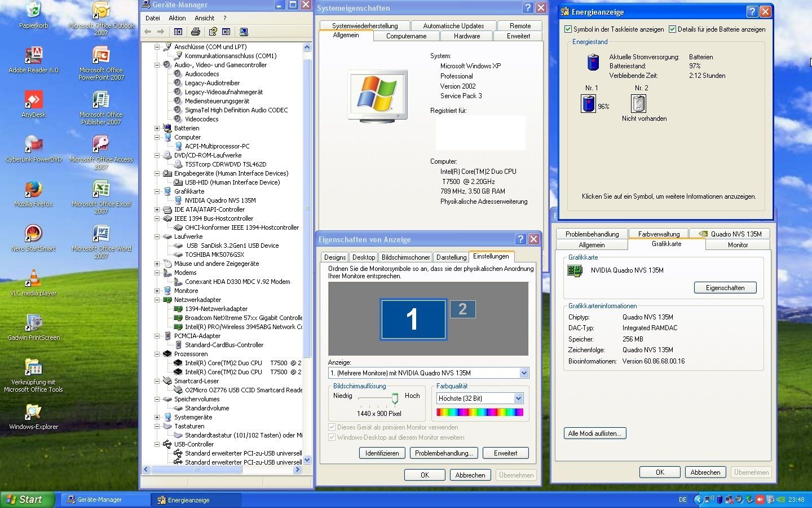Switch to Farbverwaltung tab
812x508 pixels.
pyautogui.click(x=659, y=234)
